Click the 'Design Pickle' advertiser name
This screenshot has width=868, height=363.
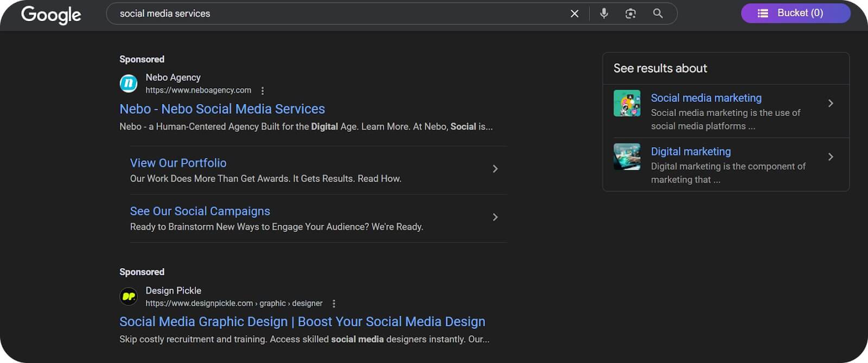[x=173, y=291]
